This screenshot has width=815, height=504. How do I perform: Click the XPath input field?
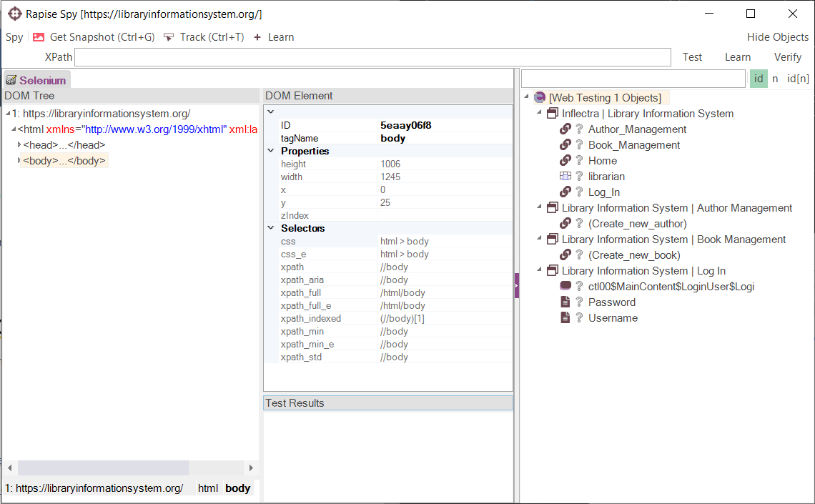(372, 57)
